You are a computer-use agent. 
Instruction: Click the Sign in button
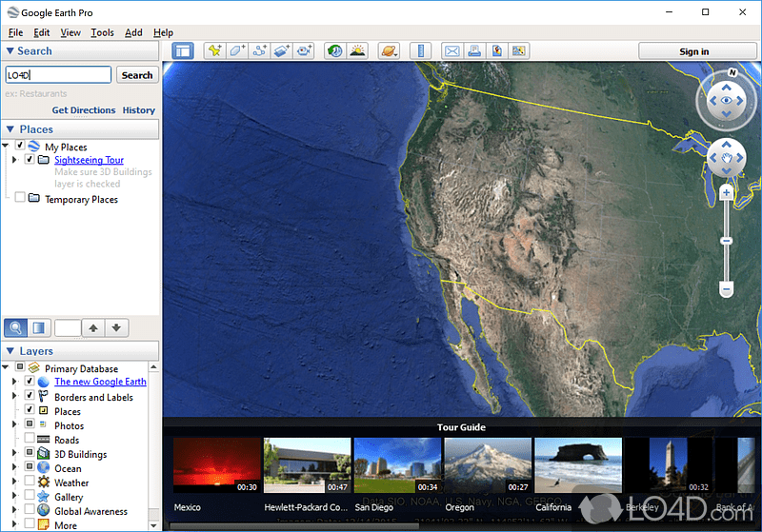tap(697, 51)
